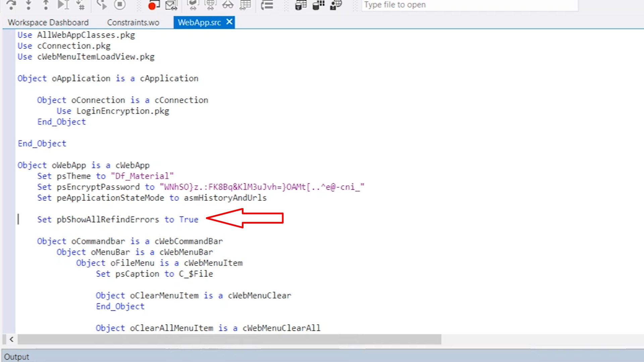
Task: Click the Stop debugging square icon
Action: coord(120,5)
